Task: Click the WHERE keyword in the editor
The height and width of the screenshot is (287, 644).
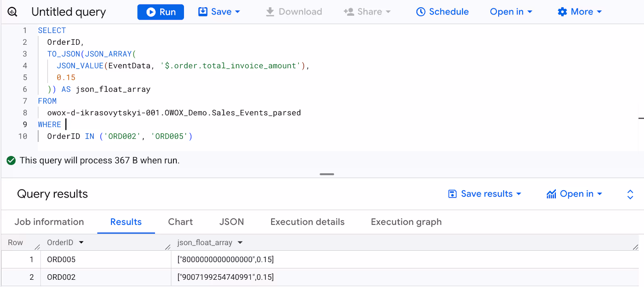Action: pos(50,125)
